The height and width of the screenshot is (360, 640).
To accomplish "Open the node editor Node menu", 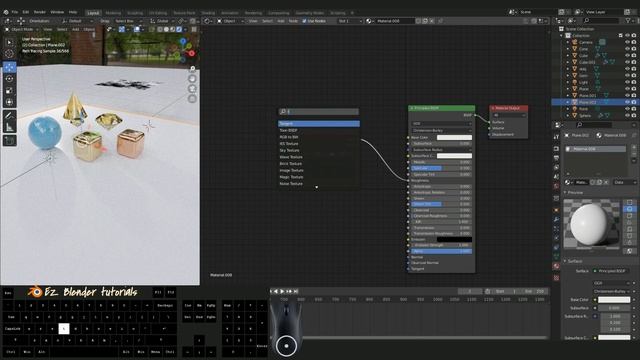I will (x=293, y=21).
